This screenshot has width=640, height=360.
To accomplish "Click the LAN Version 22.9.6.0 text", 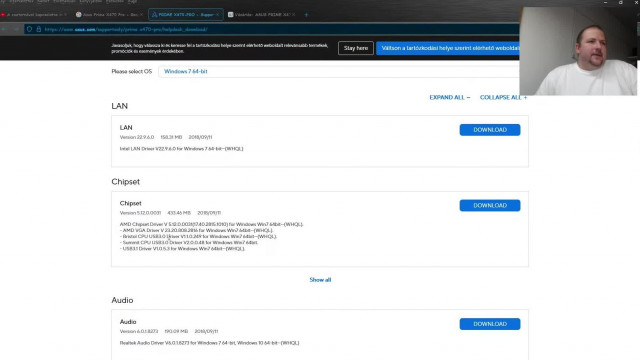I will 137,137.
